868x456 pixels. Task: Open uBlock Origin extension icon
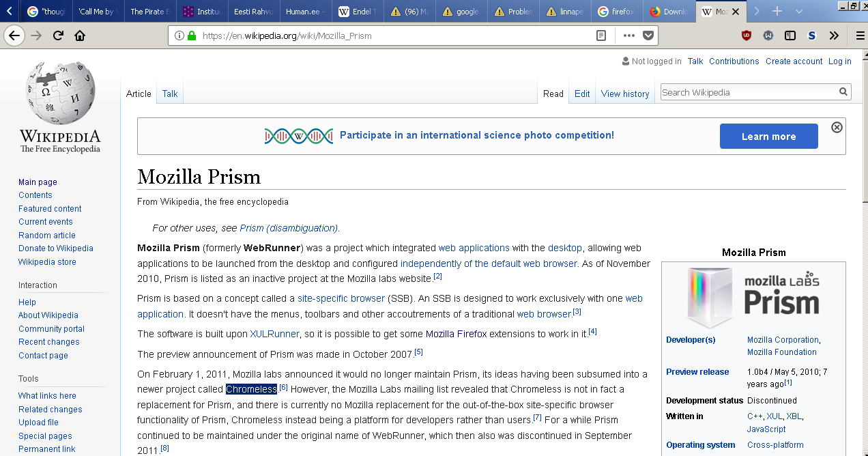click(747, 35)
